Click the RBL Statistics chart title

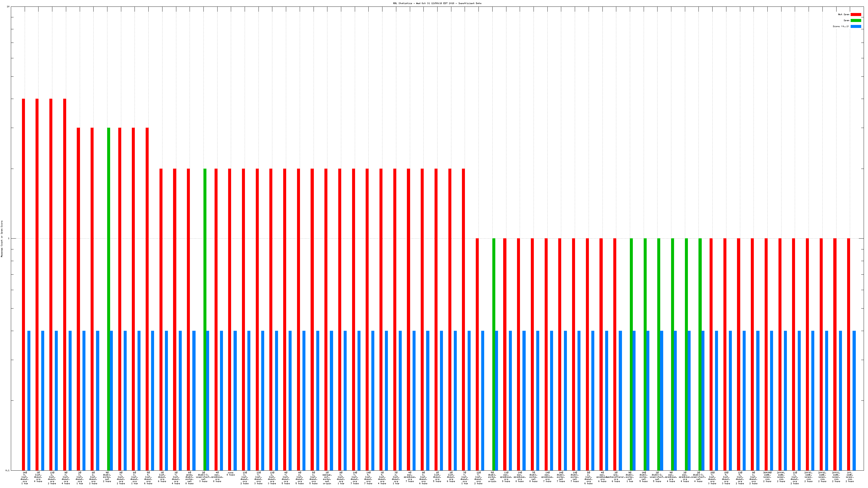point(437,3)
